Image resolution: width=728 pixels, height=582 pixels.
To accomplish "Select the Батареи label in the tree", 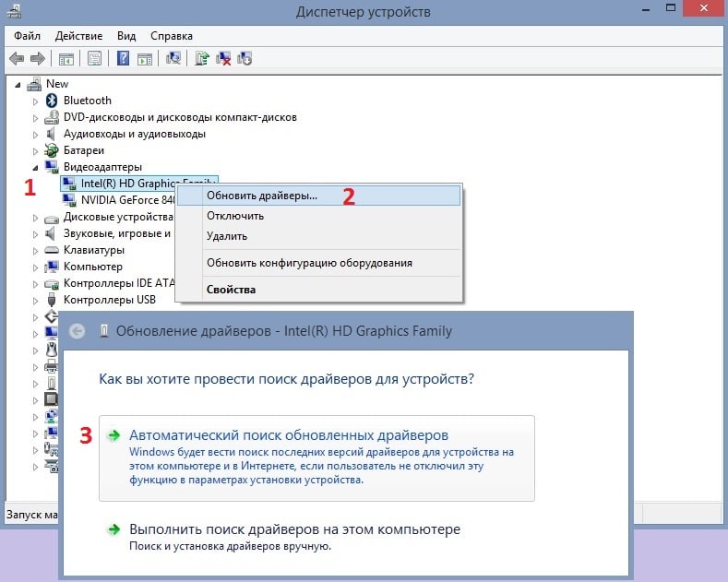I will (x=84, y=150).
